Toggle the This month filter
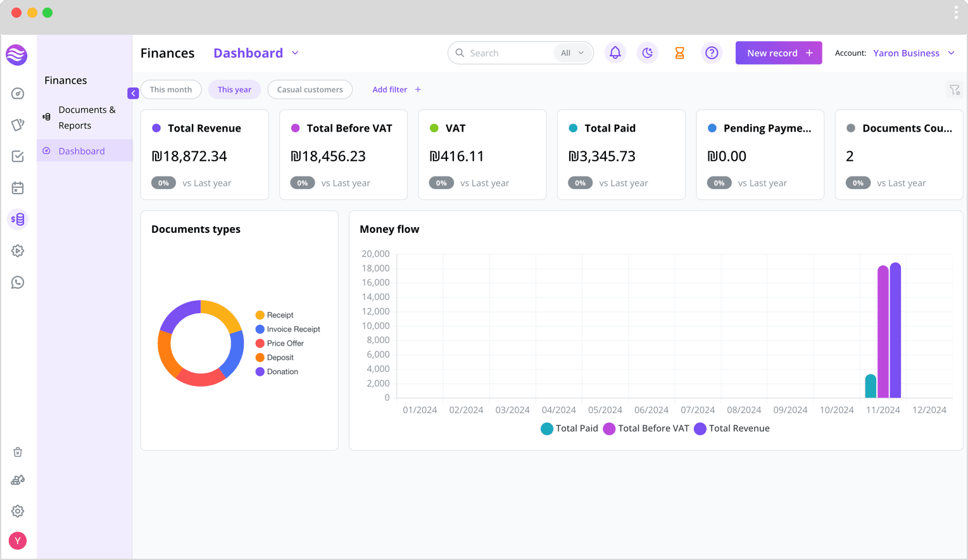 click(171, 90)
